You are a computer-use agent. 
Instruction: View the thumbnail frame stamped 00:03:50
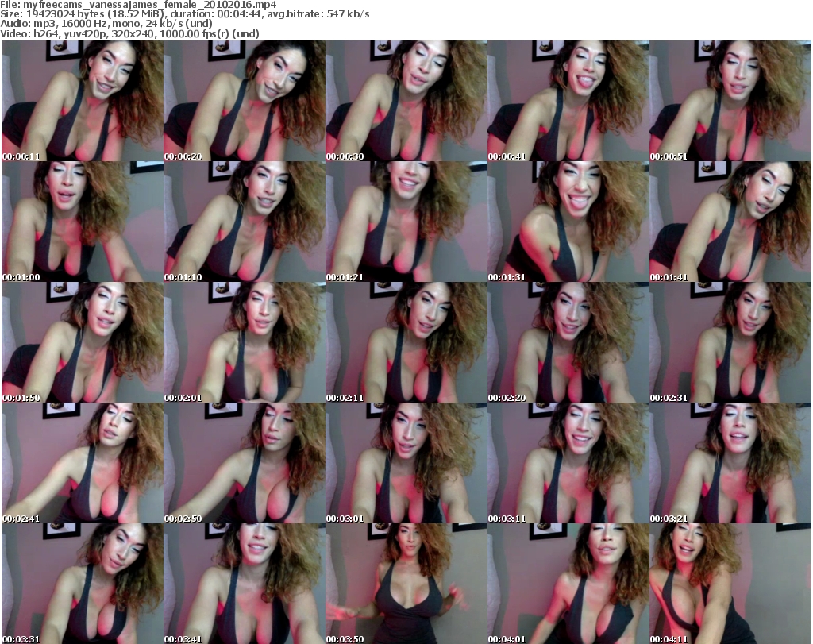pyautogui.click(x=406, y=584)
